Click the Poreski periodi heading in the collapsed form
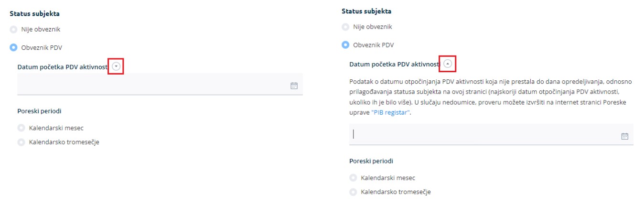The height and width of the screenshot is (207, 644). coord(39,111)
